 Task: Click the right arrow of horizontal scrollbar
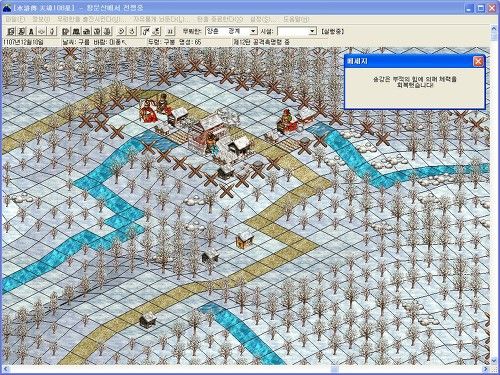[486, 369]
